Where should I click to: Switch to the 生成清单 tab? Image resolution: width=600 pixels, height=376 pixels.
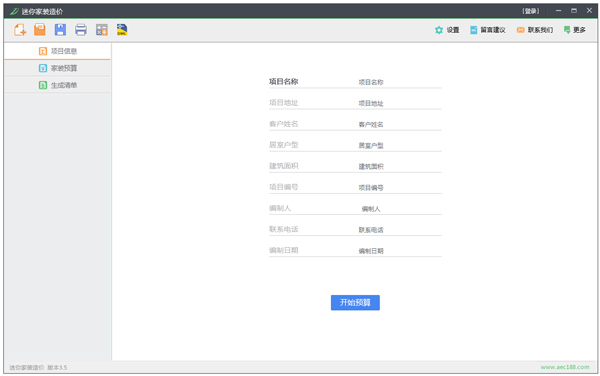point(57,85)
